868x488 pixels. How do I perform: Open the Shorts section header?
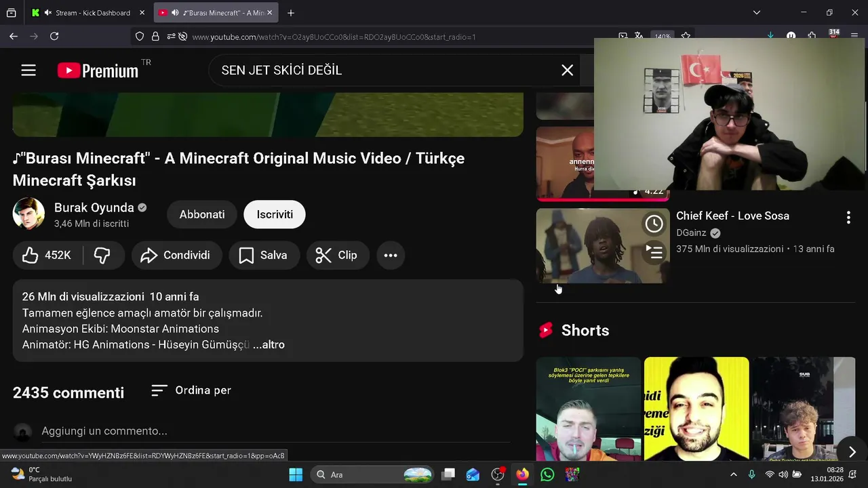tap(573, 331)
